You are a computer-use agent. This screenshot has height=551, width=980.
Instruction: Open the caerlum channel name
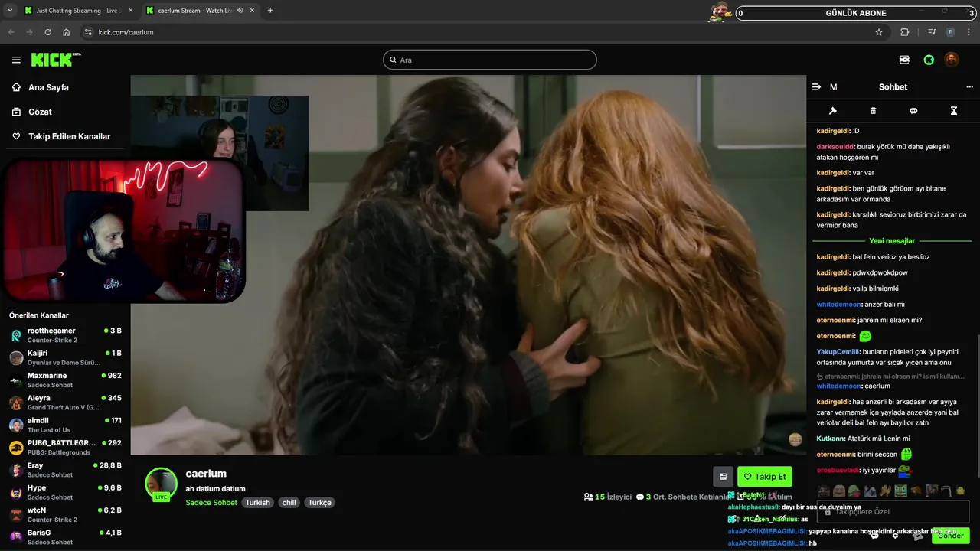click(x=206, y=474)
